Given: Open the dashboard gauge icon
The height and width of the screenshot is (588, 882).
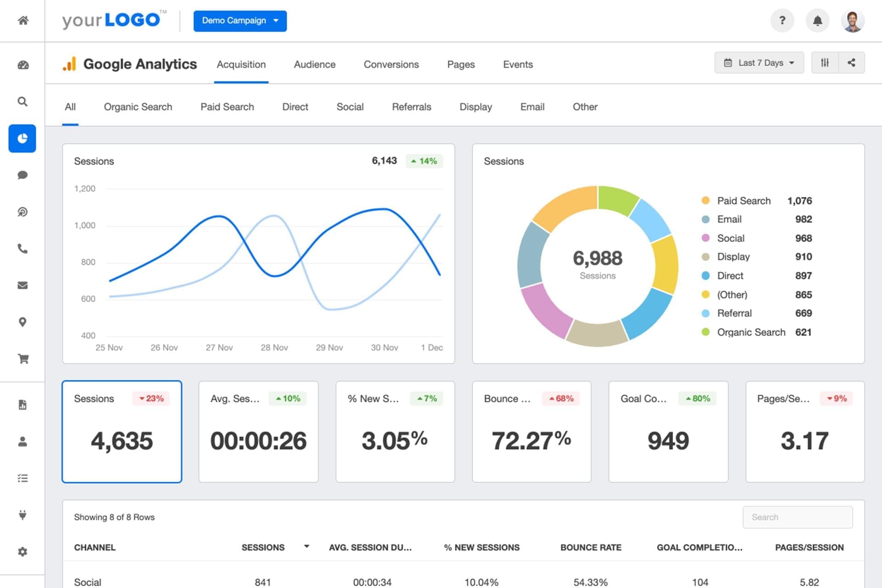Looking at the screenshot, I should pos(23,65).
